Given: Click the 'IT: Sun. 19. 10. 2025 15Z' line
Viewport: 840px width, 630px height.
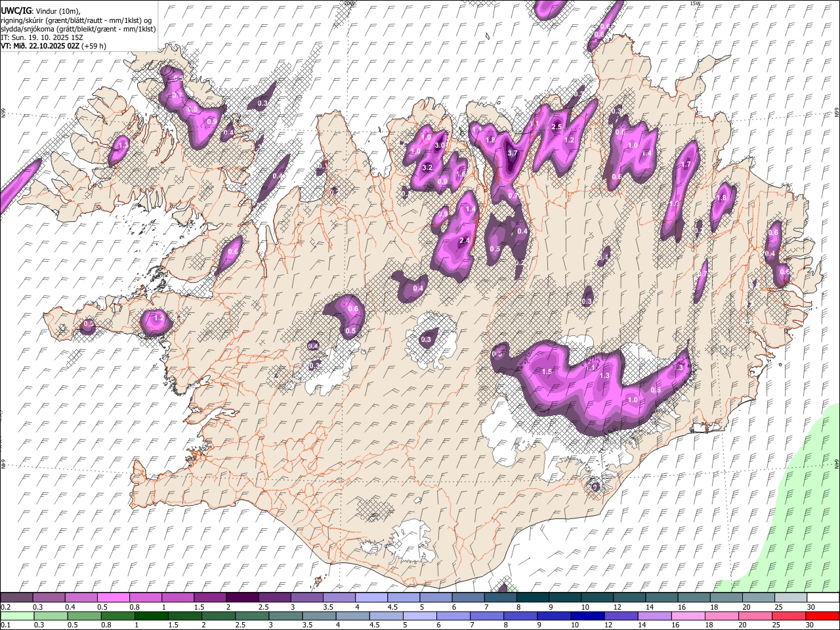Looking at the screenshot, I should tap(41, 37).
